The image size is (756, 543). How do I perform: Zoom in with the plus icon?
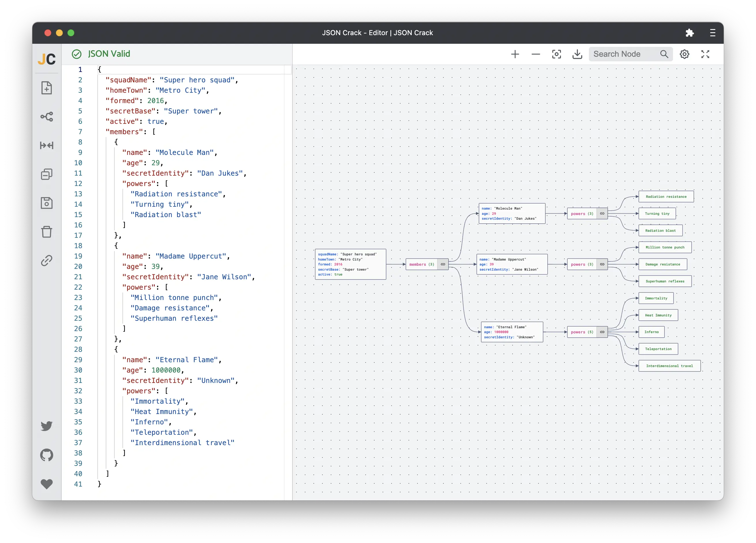pos(515,54)
